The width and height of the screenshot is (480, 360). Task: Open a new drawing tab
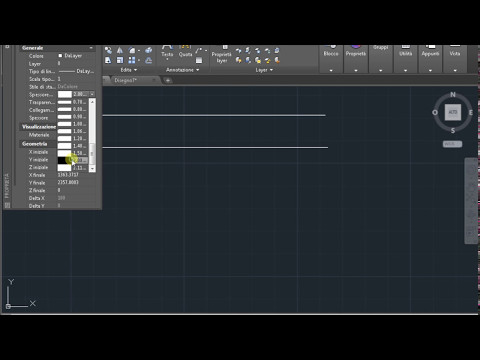click(168, 80)
